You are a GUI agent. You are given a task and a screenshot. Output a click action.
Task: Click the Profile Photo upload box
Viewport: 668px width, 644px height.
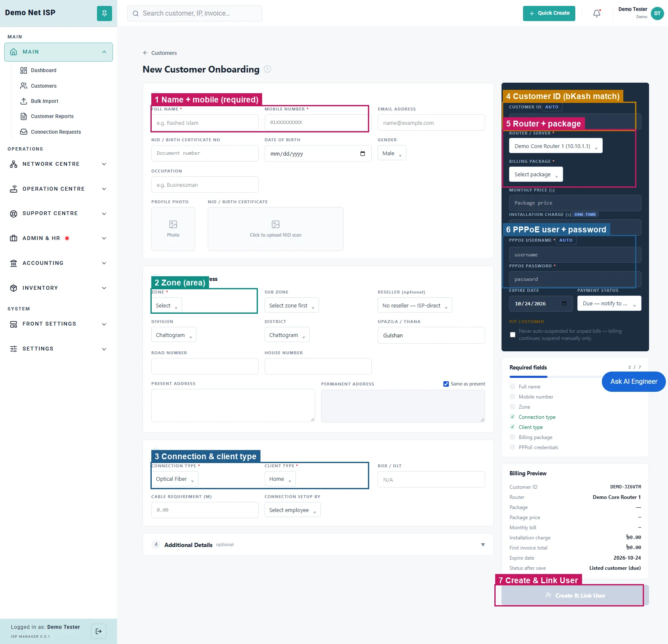coord(173,229)
